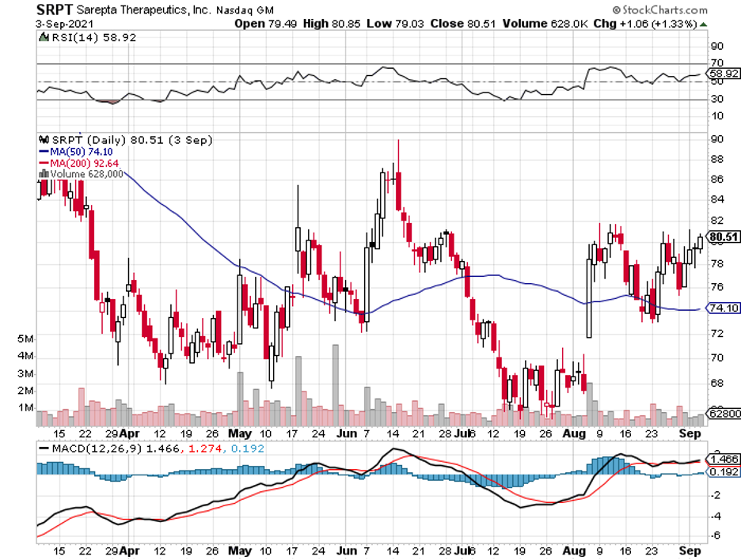Viewport: 741px width, 560px height.
Task: Click the blue 0.192 histogram value in MACD legend
Action: click(x=247, y=448)
